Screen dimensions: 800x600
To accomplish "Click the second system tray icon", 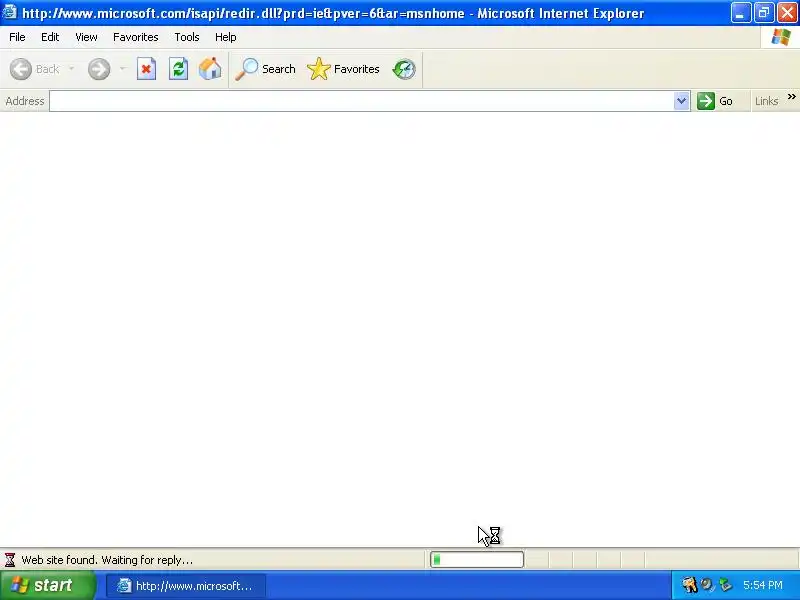I will (x=707, y=585).
